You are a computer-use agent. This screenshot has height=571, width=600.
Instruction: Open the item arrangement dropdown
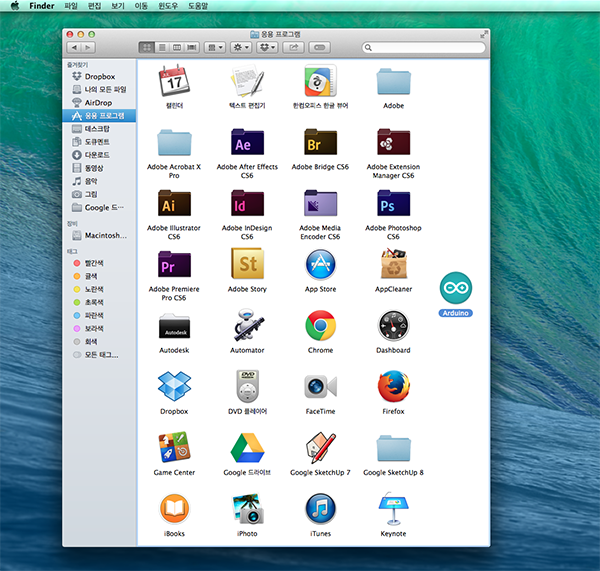coord(215,47)
